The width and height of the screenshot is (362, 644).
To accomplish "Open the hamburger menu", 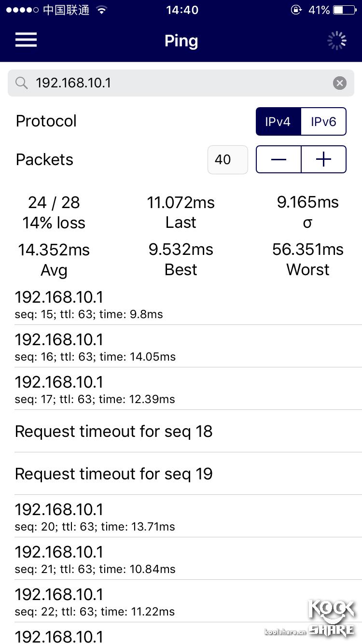I will 26,40.
